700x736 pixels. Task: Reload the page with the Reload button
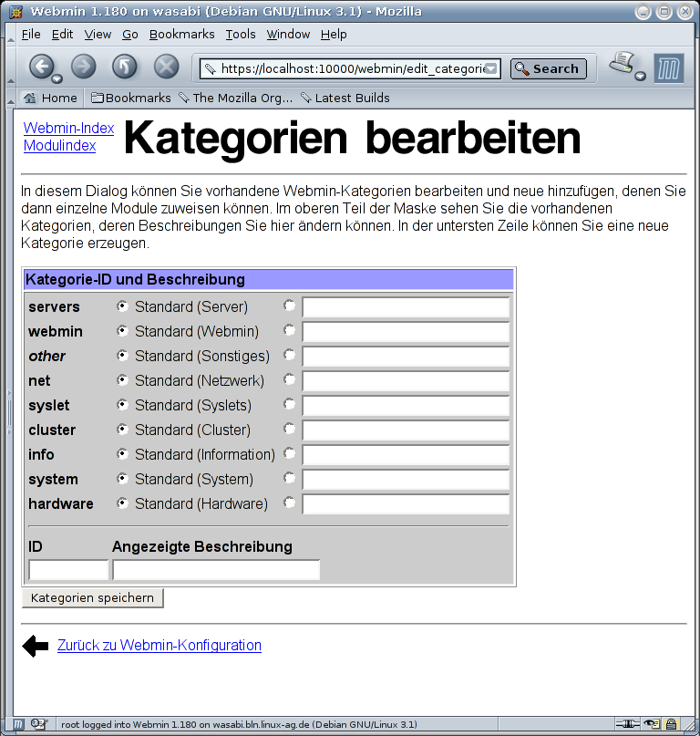coord(125,67)
